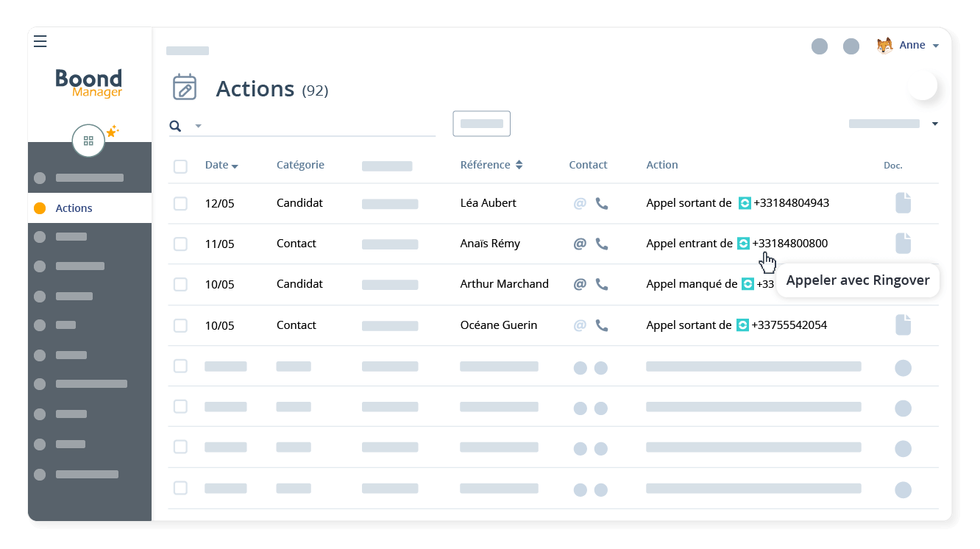Viewport: 980px width, 549px height.
Task: Expand the search filter dropdown arrow
Action: point(196,126)
